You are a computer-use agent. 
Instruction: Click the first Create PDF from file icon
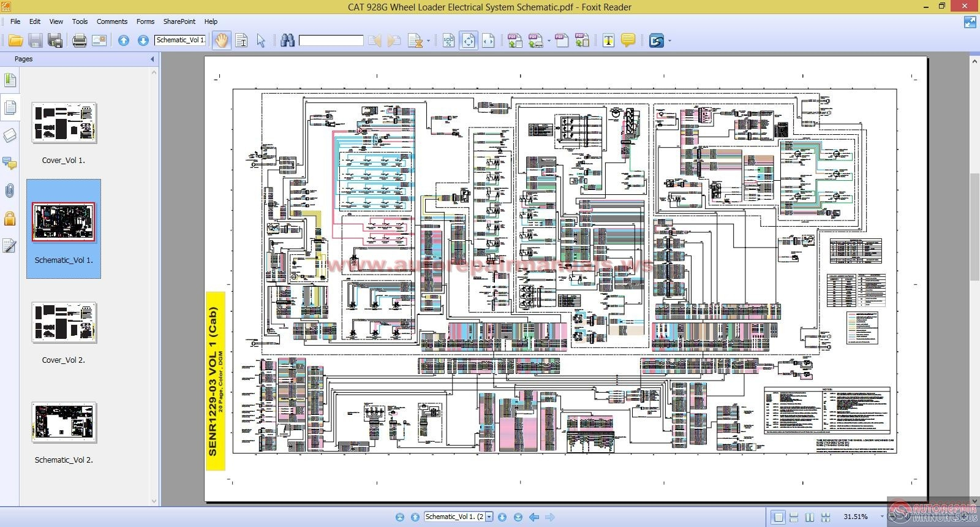click(x=514, y=41)
